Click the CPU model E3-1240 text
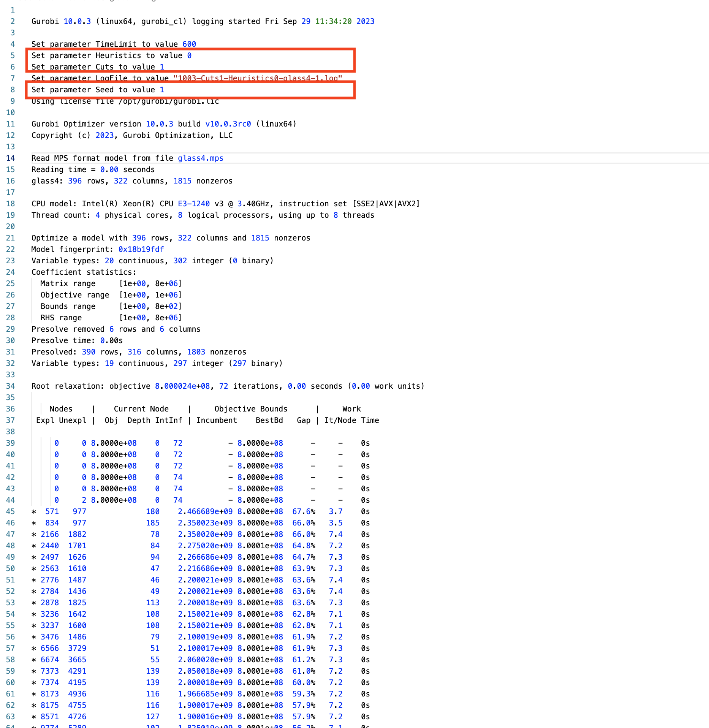The height and width of the screenshot is (728, 709). [193, 204]
